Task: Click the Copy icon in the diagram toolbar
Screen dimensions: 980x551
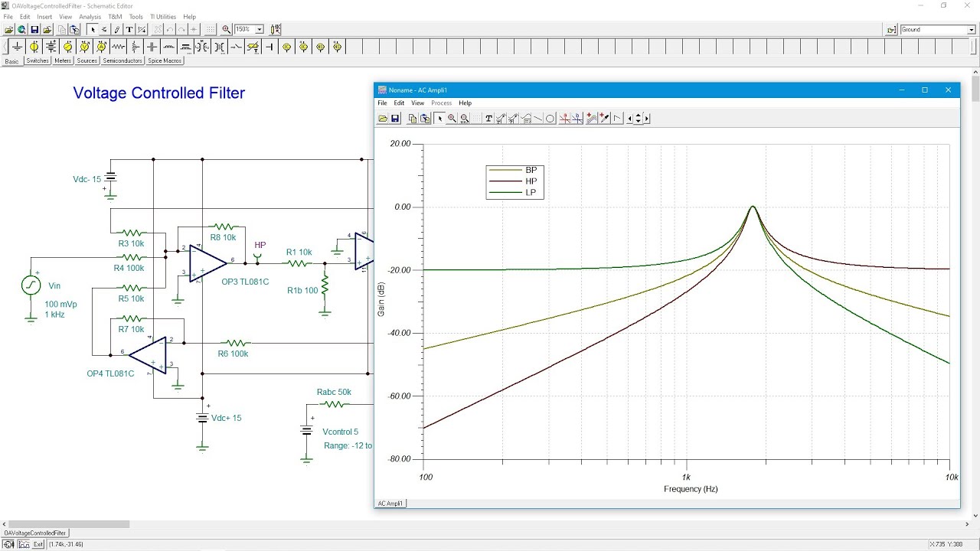Action: pyautogui.click(x=413, y=119)
